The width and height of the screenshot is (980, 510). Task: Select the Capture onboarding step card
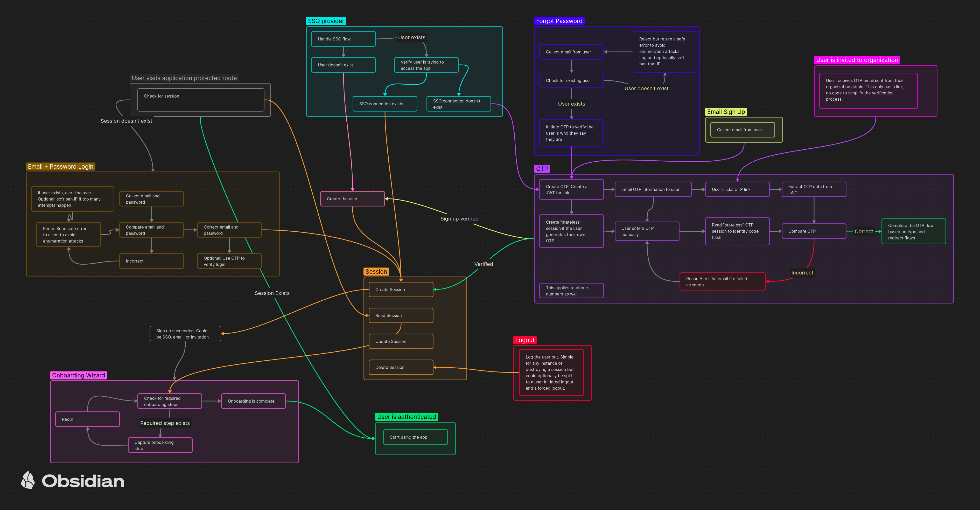(160, 445)
